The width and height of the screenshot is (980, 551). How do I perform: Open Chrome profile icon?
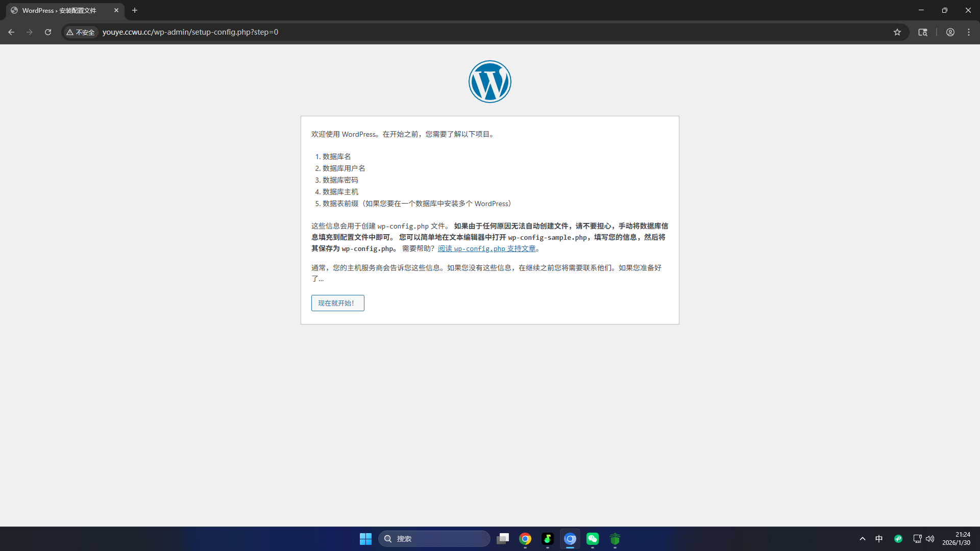tap(950, 32)
